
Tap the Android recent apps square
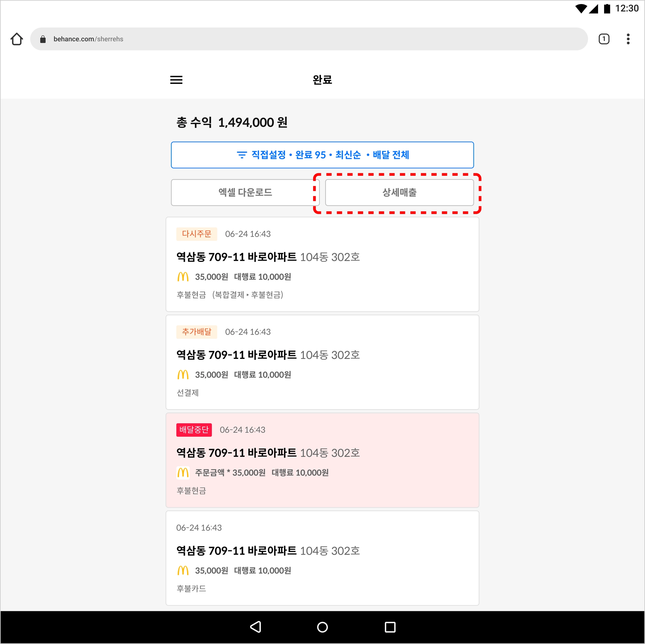click(390, 627)
